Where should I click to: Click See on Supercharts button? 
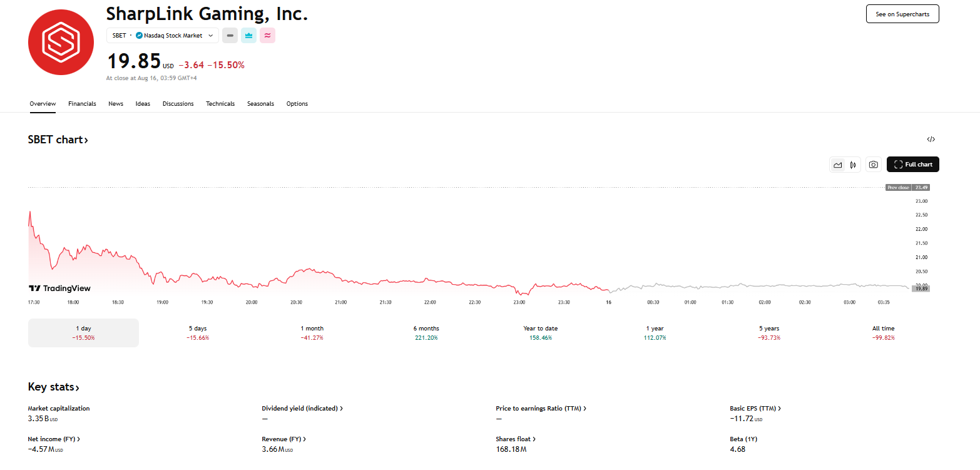coord(902,14)
